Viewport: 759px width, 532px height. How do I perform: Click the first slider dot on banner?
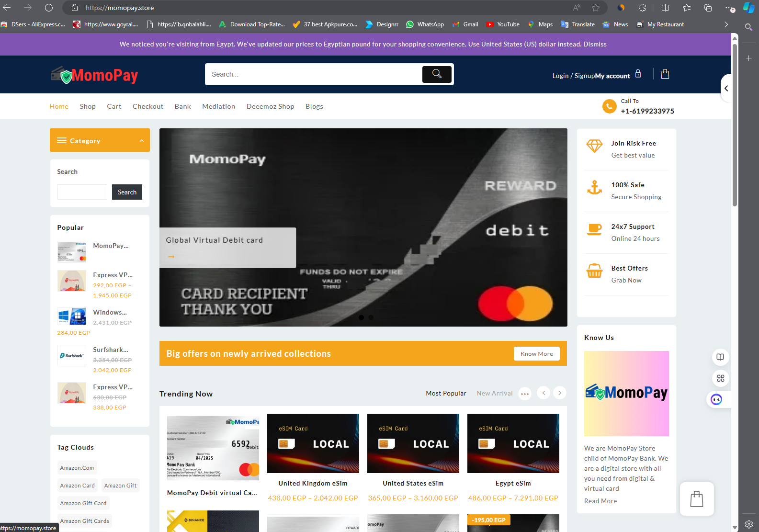[361, 317]
